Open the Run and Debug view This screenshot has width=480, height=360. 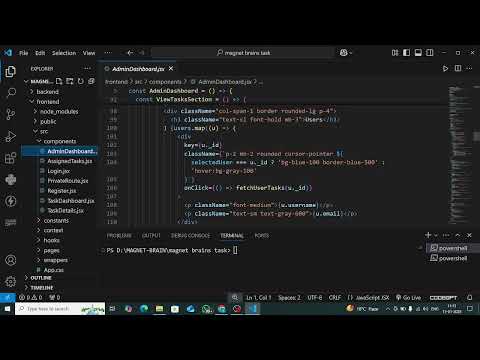point(11,136)
